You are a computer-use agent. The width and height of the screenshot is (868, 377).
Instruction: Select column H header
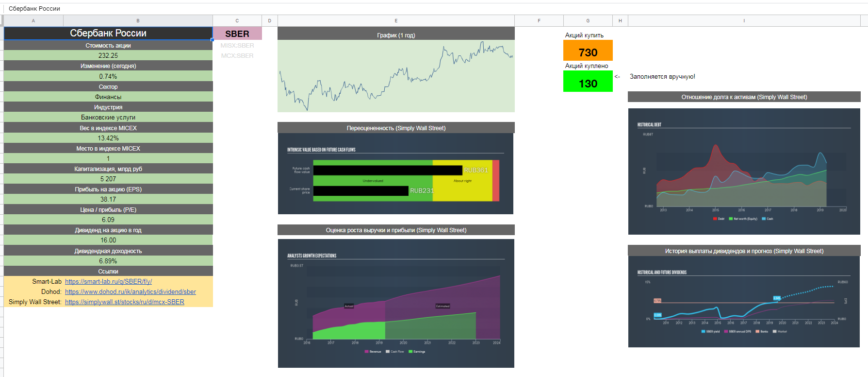pyautogui.click(x=620, y=20)
